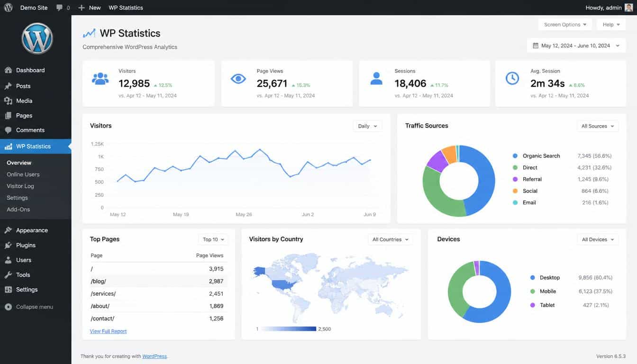
Task: Click the WP Statistics chart icon in sidebar
Action: 8,146
